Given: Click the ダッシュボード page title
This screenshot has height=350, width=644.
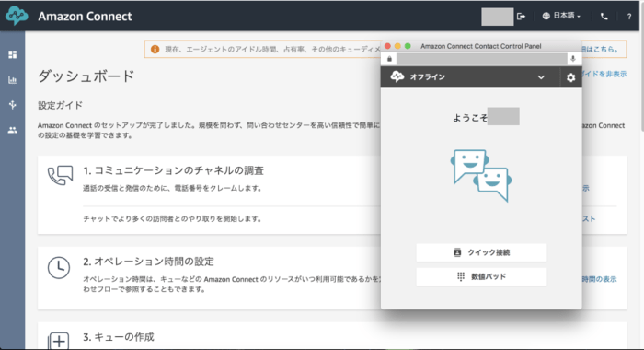Looking at the screenshot, I should (86, 76).
